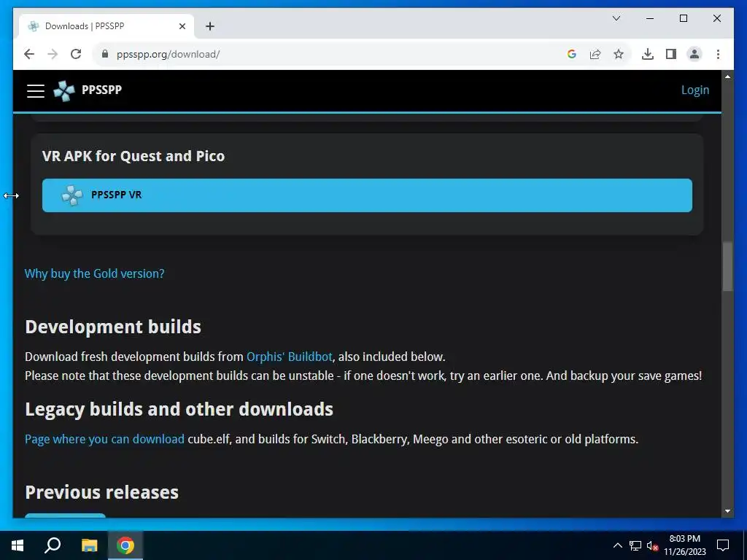Open the tab search dropdown arrow

point(616,18)
